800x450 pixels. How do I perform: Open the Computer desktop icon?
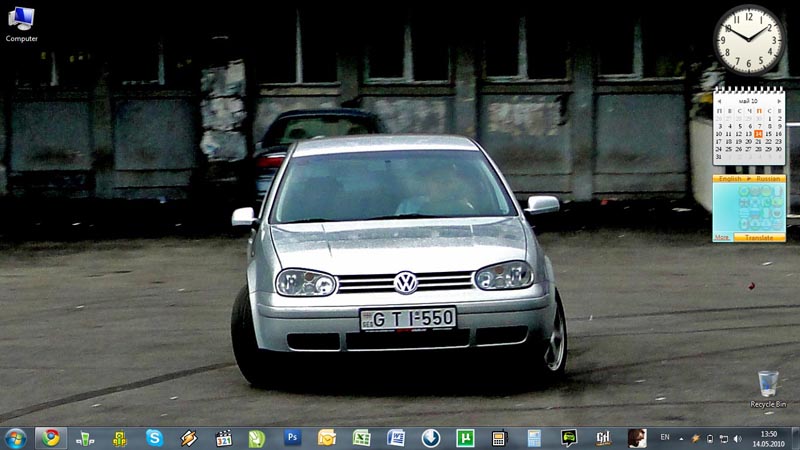pos(21,24)
